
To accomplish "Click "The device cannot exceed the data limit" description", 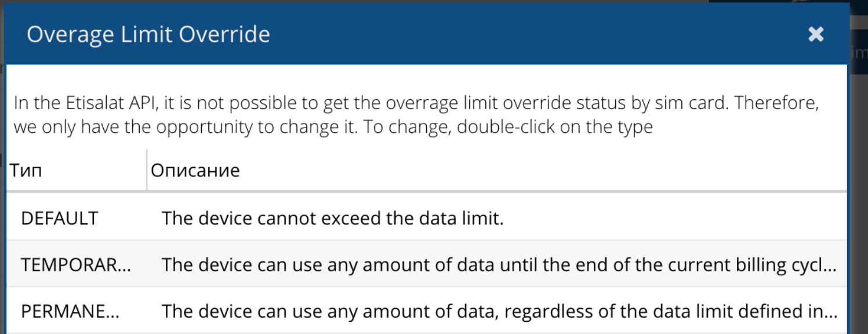I will (332, 219).
